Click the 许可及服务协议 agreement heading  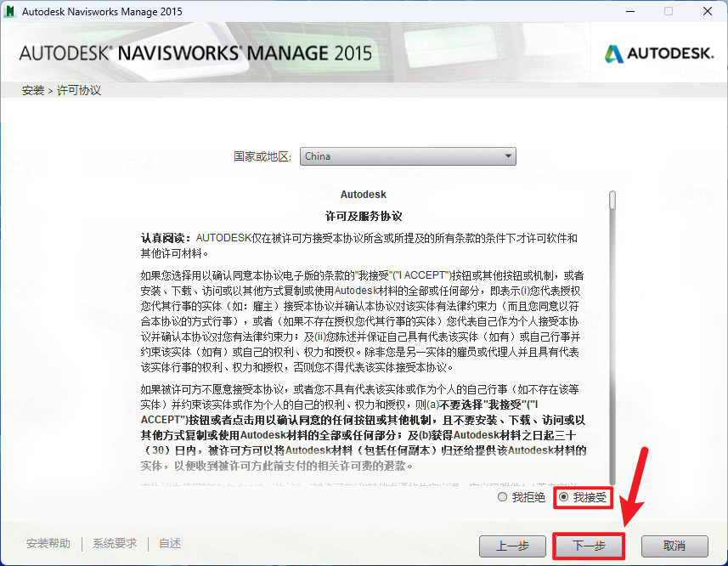(364, 216)
